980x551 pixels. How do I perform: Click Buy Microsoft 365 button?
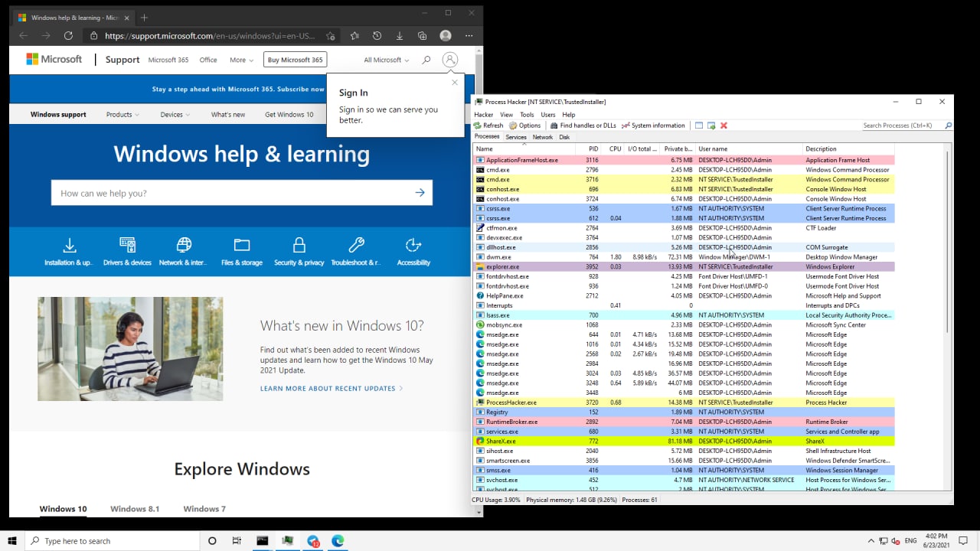click(x=296, y=60)
